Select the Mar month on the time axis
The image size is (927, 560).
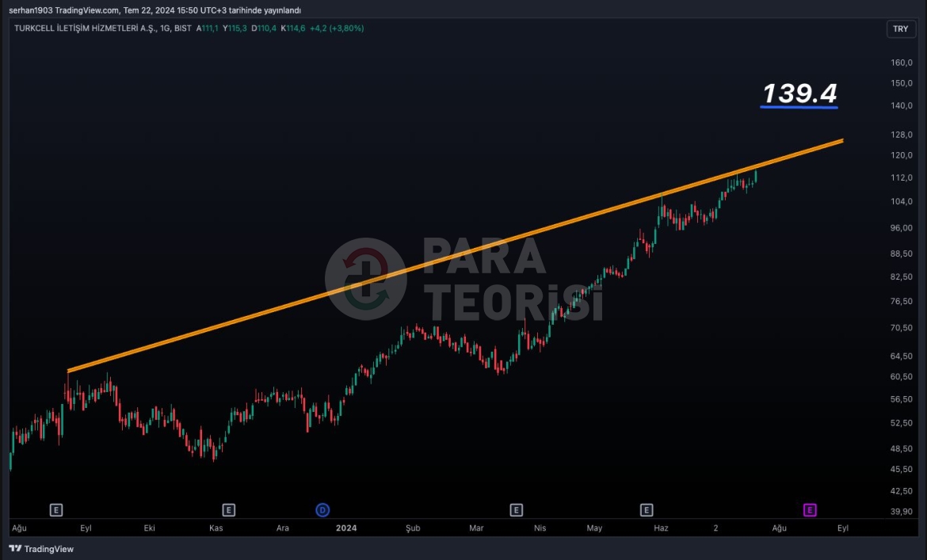coord(476,528)
